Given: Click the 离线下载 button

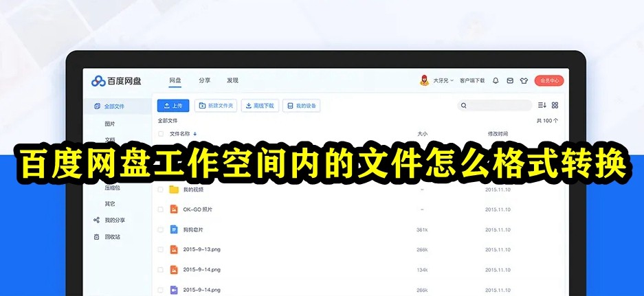Looking at the screenshot, I should coord(260,106).
